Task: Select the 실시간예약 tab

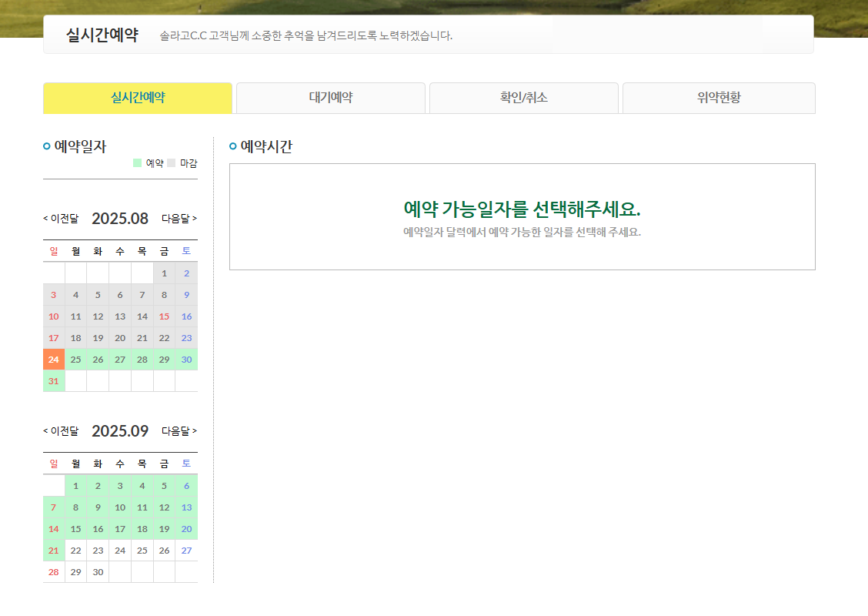Action: click(x=137, y=98)
